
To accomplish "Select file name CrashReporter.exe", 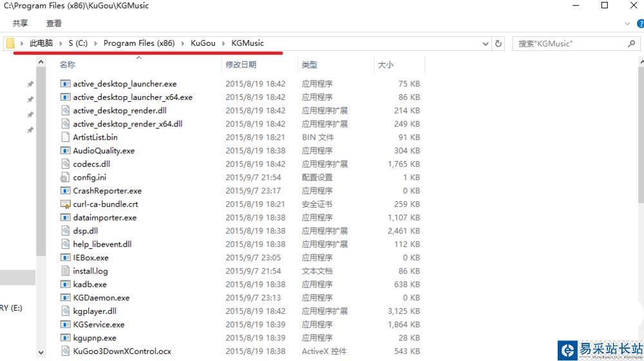I will coord(107,191).
